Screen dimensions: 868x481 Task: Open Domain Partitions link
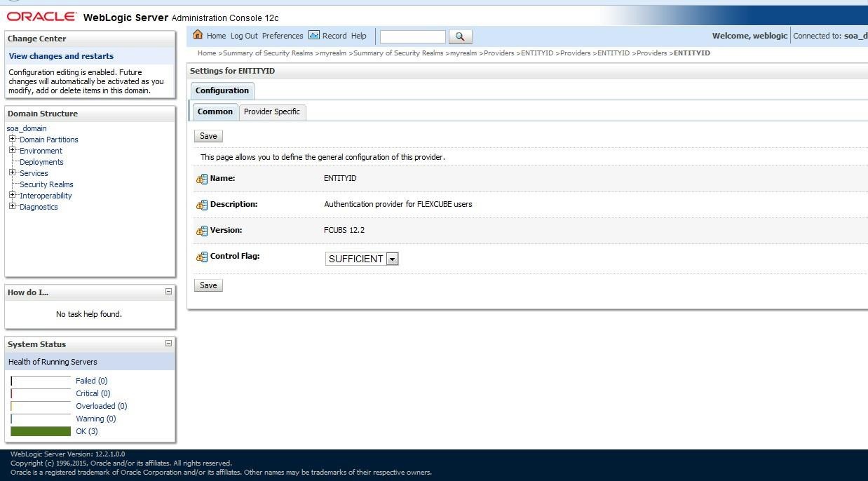(49, 140)
